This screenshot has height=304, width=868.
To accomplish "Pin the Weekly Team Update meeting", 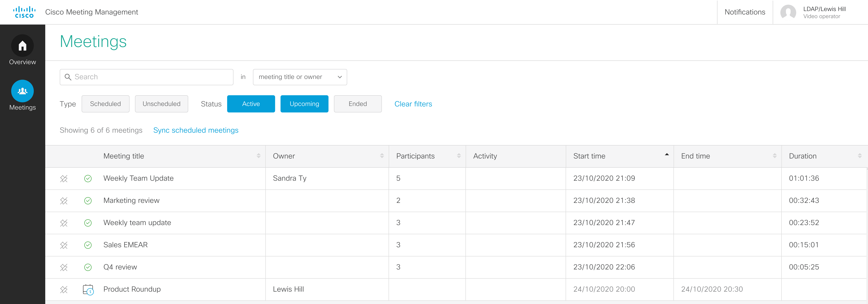I will click(x=64, y=178).
